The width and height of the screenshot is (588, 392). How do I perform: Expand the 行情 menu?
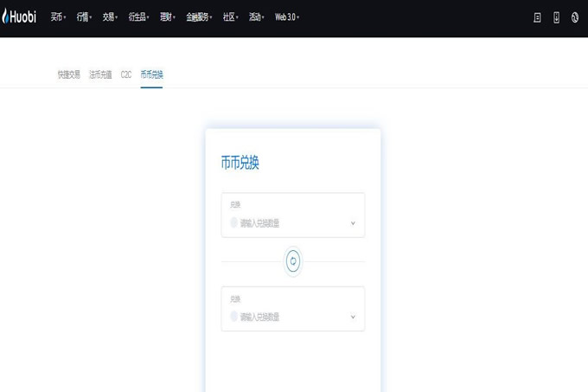pyautogui.click(x=84, y=17)
